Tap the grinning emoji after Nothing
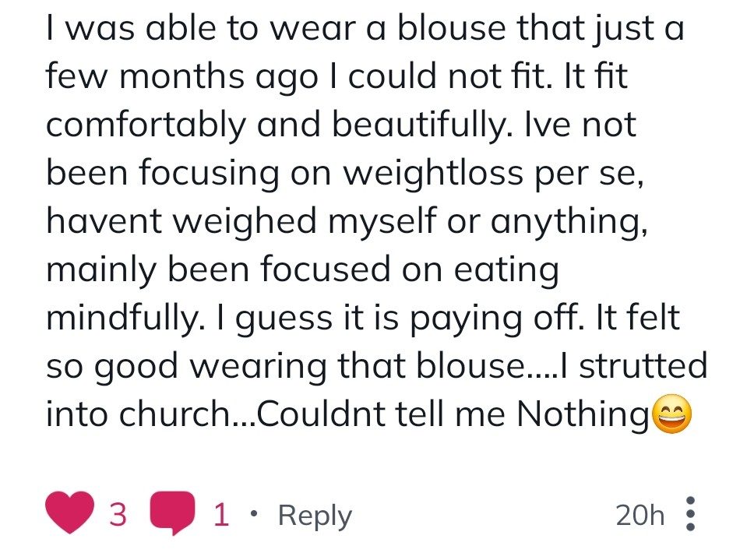The image size is (747, 560). pyautogui.click(x=671, y=414)
